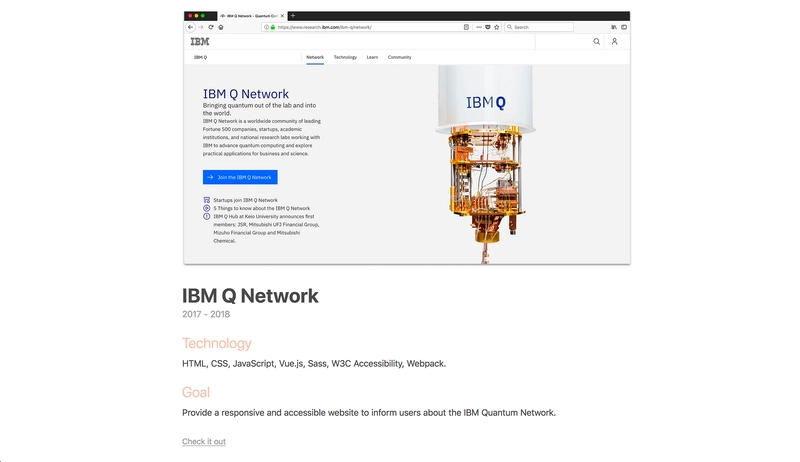Viewport: 800px width, 462px height.
Task: Click the browser Search input field
Action: tap(539, 27)
